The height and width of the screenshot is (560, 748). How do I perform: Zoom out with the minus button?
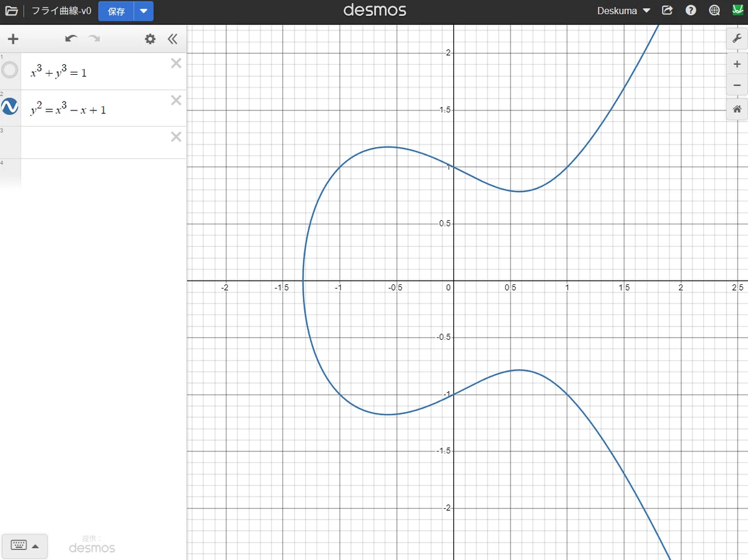pos(737,85)
